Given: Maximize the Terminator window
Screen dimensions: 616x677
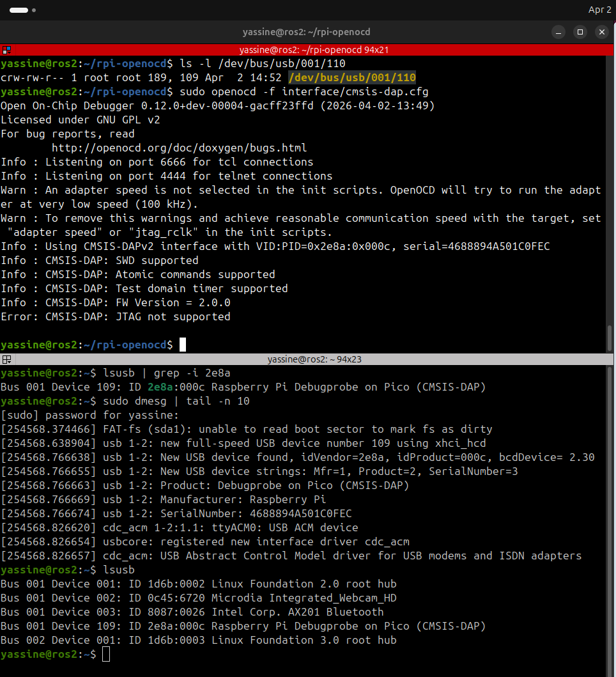Looking at the screenshot, I should click(580, 31).
